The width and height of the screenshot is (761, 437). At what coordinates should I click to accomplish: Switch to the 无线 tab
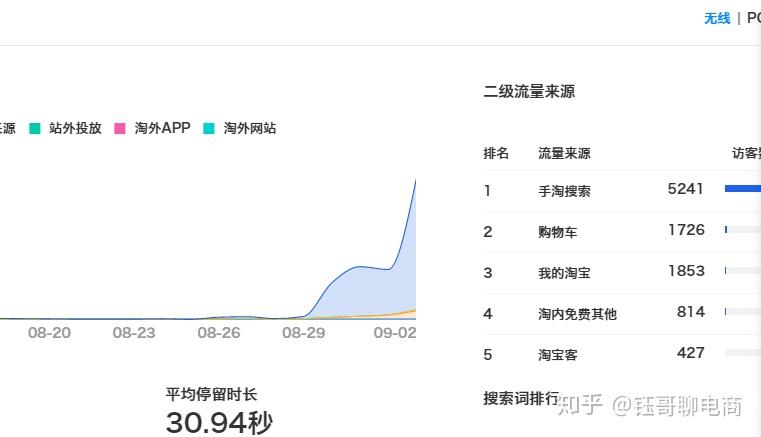click(717, 18)
